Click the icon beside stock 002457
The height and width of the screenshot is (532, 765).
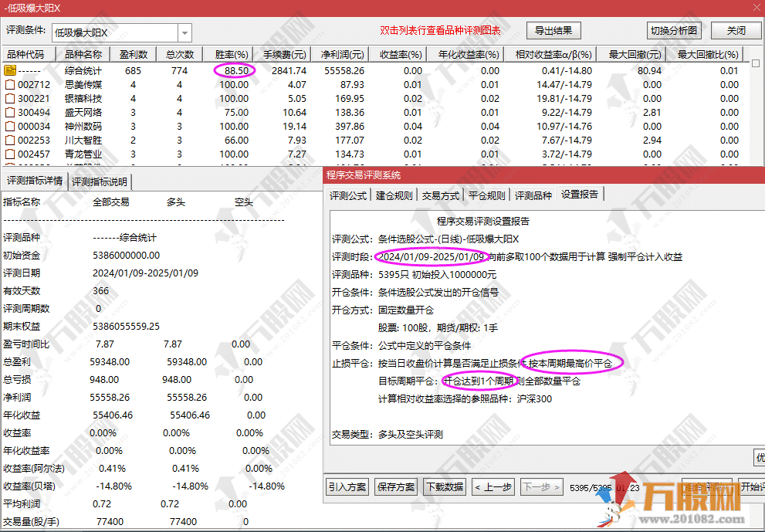click(10, 154)
